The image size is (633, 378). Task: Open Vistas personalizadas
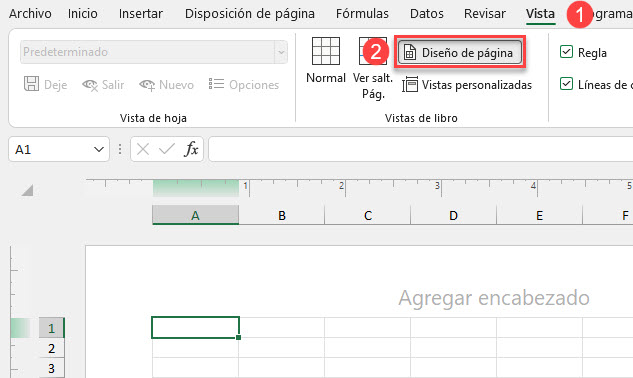click(x=467, y=85)
